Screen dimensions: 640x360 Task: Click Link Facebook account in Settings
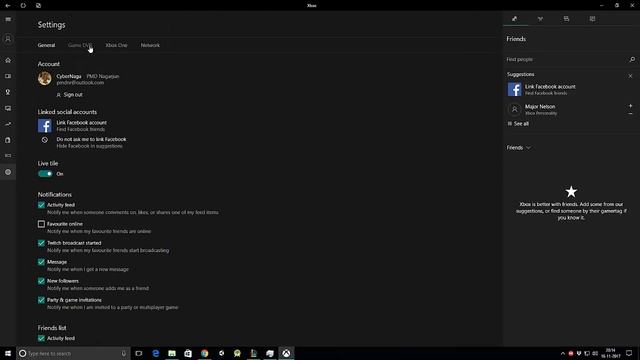[81, 123]
